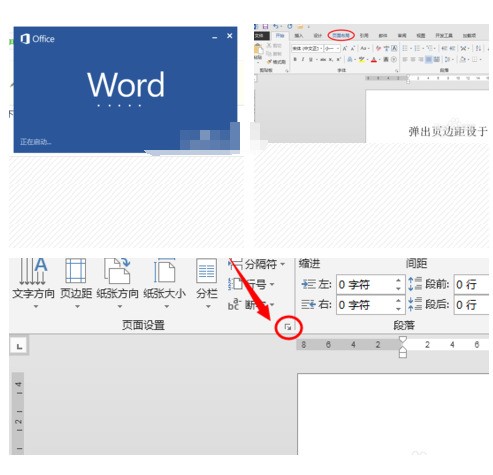Toggle Underline formatting
This screenshot has height=475, width=493.
(311, 59)
